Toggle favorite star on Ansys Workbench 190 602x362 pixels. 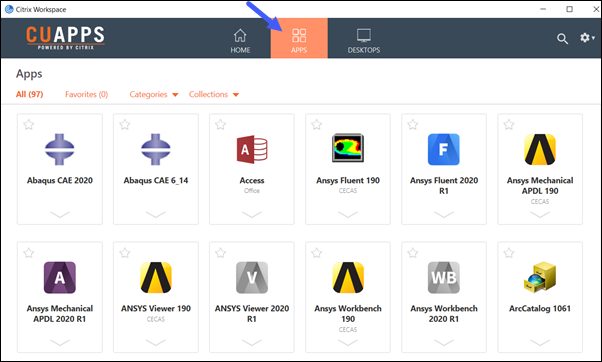pyautogui.click(x=316, y=253)
